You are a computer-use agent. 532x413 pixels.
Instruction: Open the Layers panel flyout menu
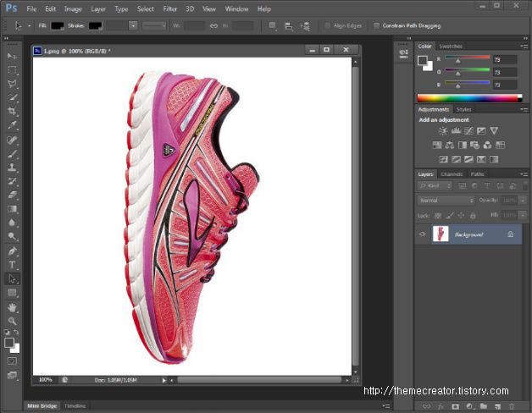pos(524,174)
